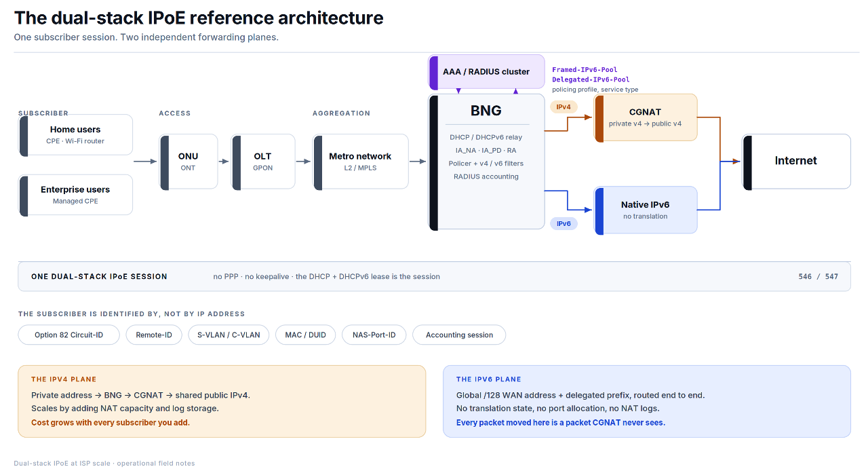868x473 pixels.
Task: Select the 'IA_NA · IA_PD · RA' line
Action: [x=486, y=150]
